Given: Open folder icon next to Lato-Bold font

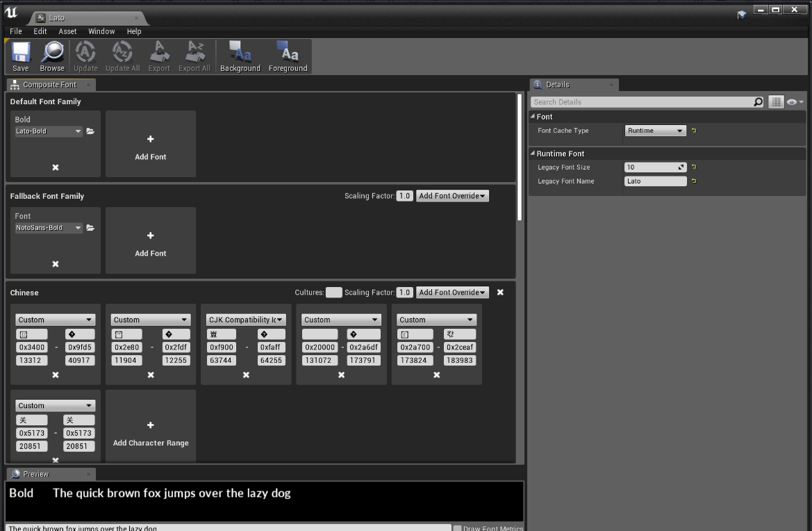Looking at the screenshot, I should [x=90, y=131].
